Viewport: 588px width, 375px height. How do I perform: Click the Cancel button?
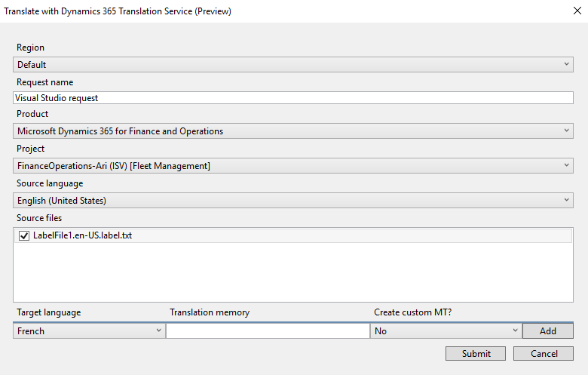tap(544, 354)
